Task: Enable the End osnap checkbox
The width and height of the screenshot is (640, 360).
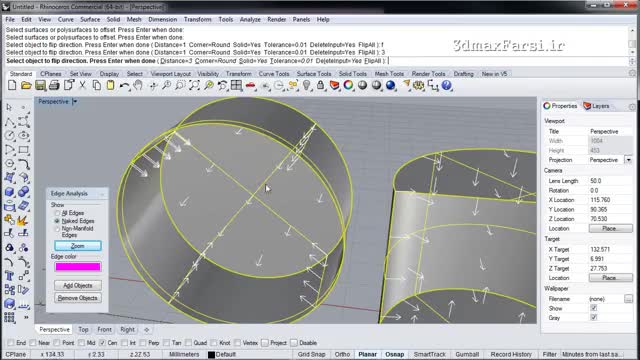Action: tap(11, 343)
